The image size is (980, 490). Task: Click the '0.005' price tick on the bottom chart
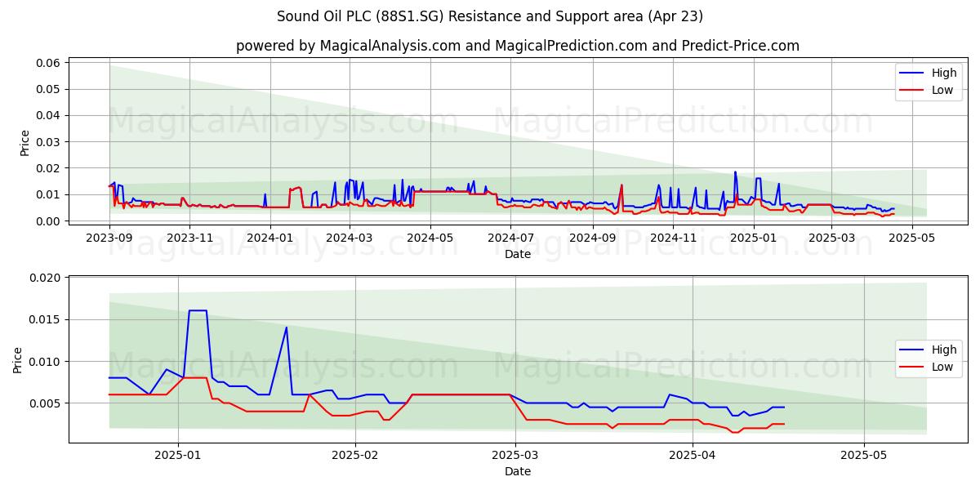(x=47, y=403)
